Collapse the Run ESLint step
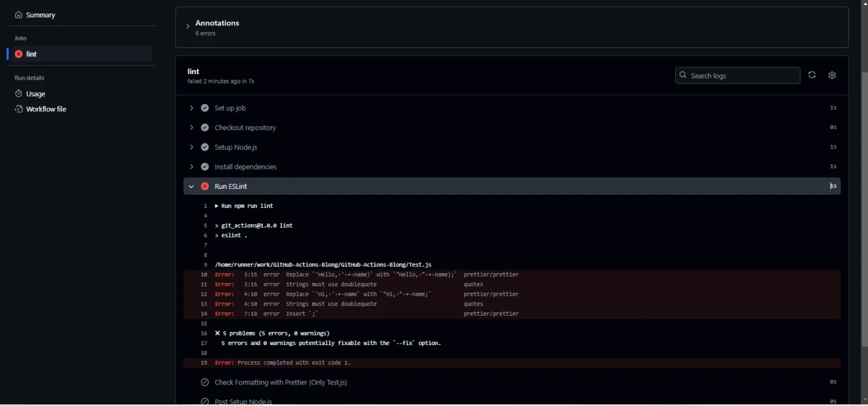The image size is (868, 406). 191,186
